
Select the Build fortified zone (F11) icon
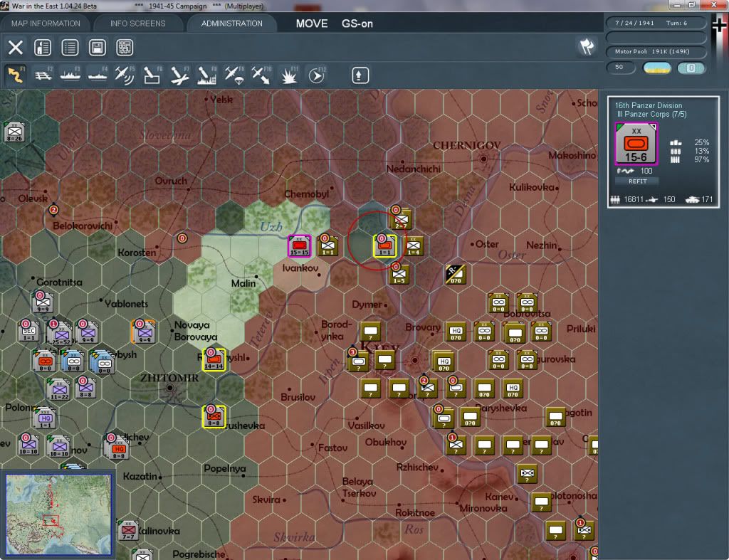tap(289, 75)
